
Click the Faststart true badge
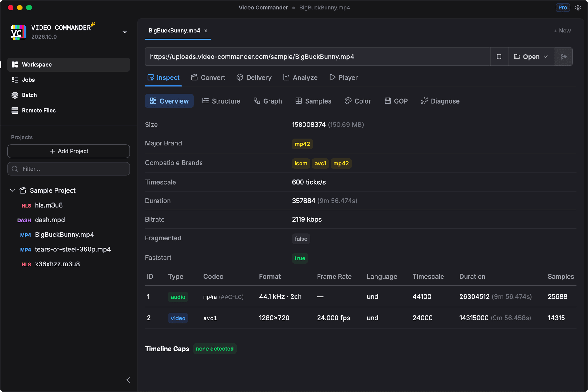click(x=300, y=258)
